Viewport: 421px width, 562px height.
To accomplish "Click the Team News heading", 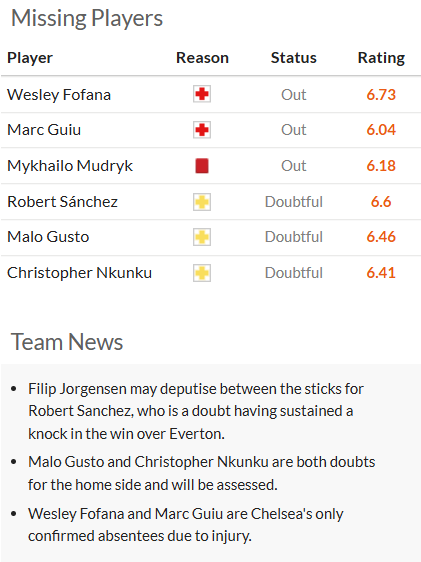I will 67,342.
